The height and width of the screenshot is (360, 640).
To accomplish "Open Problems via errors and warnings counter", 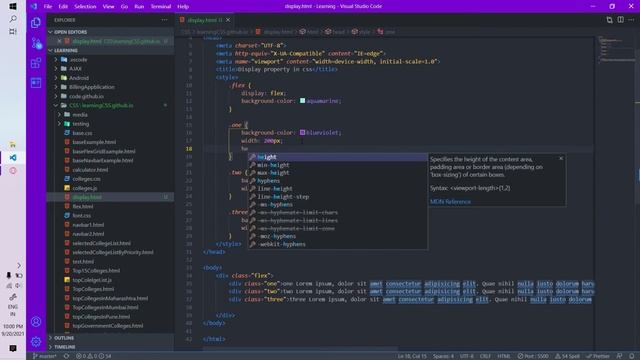I will pos(93,356).
